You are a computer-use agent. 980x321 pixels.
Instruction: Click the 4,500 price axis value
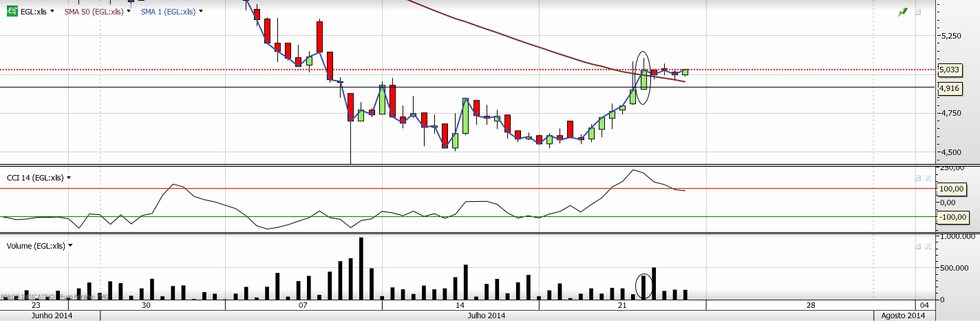tap(950, 152)
